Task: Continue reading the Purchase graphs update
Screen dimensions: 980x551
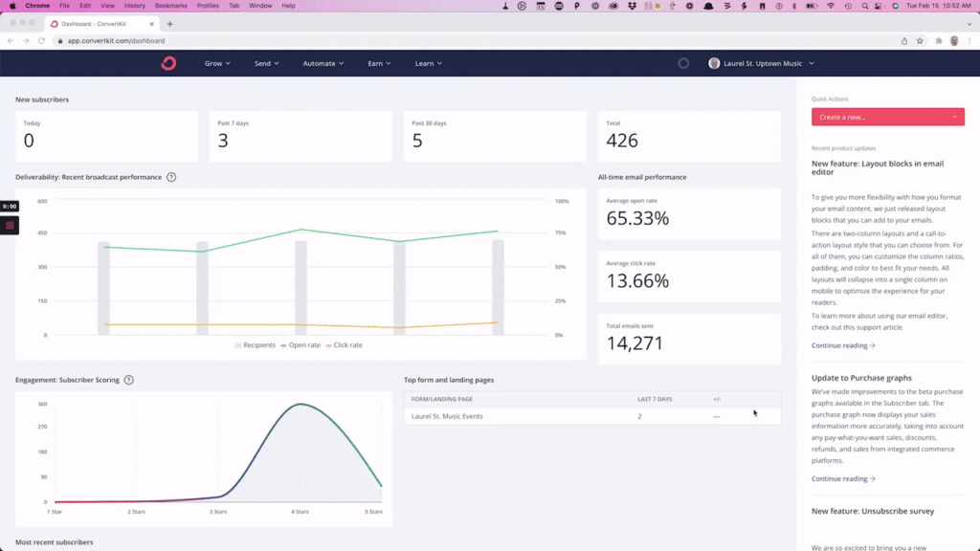Action: [843, 478]
